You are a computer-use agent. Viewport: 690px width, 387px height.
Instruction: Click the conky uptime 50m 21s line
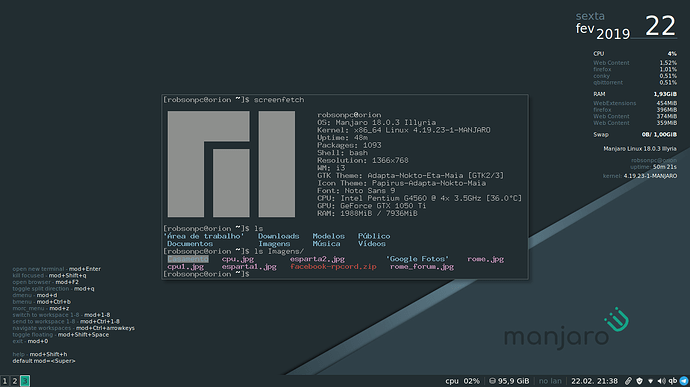tap(653, 167)
